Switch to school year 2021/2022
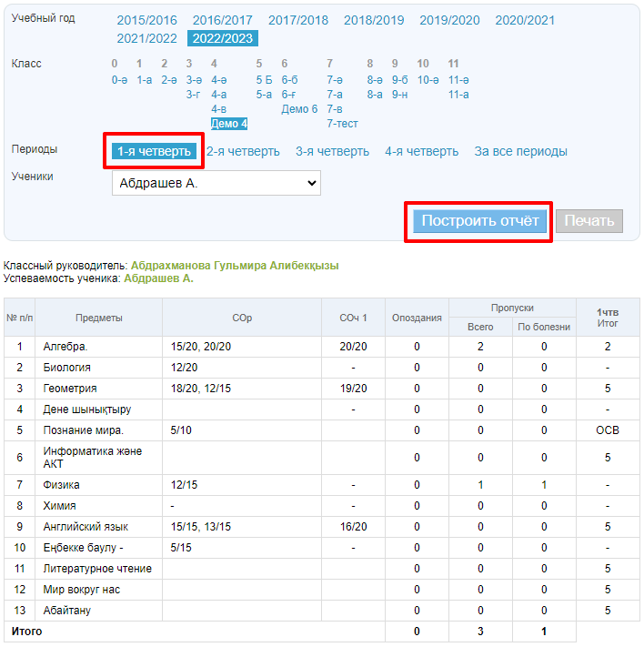The width and height of the screenshot is (644, 647). tap(146, 38)
